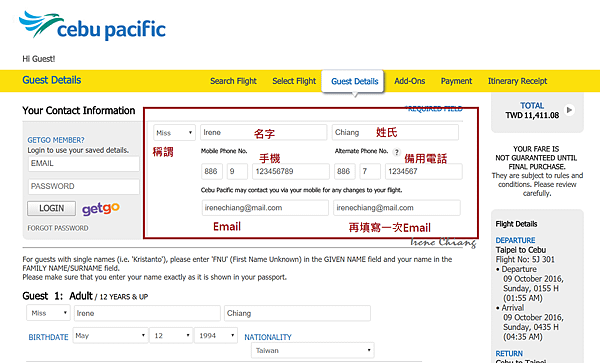Click the help icon beside Alternate Phone No.

397,152
